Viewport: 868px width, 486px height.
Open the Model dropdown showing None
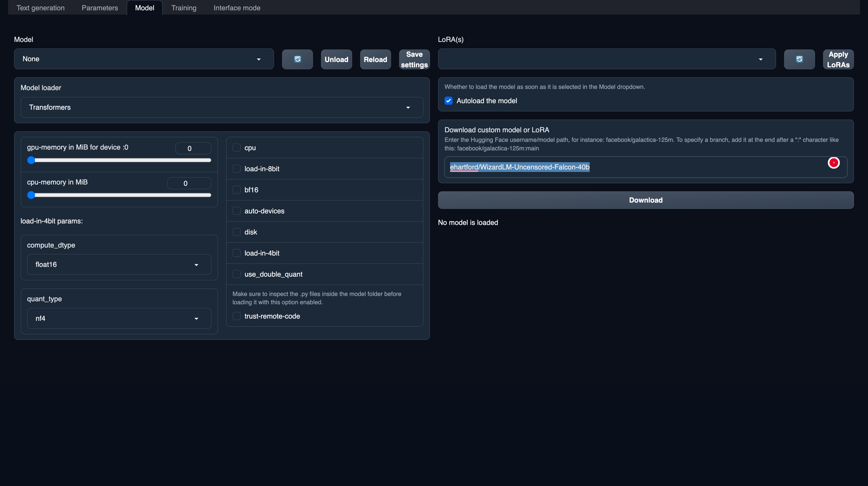pyautogui.click(x=144, y=59)
